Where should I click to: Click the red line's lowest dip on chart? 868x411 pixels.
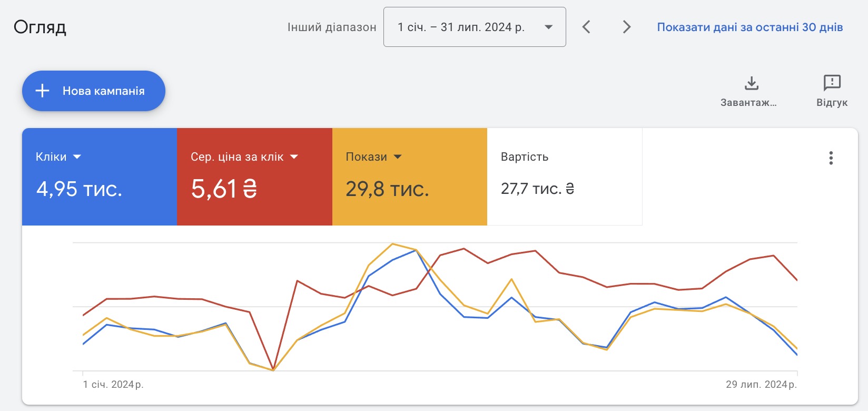click(273, 368)
